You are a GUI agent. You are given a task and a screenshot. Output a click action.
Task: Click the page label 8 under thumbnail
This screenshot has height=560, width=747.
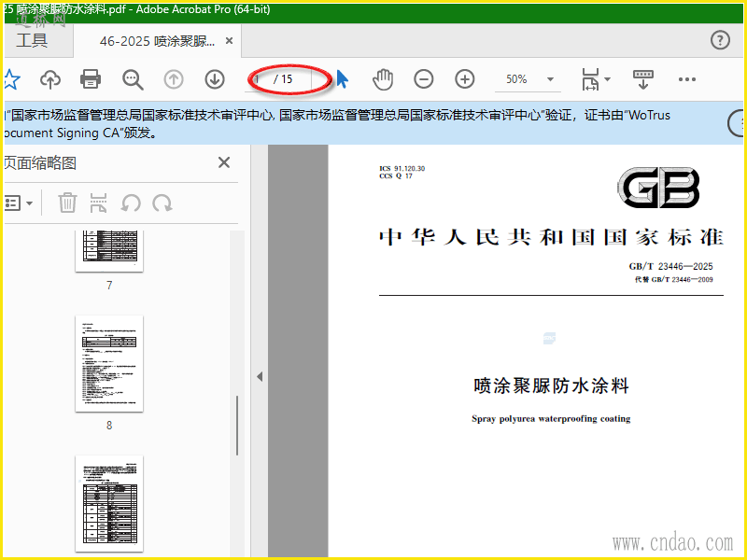point(109,426)
